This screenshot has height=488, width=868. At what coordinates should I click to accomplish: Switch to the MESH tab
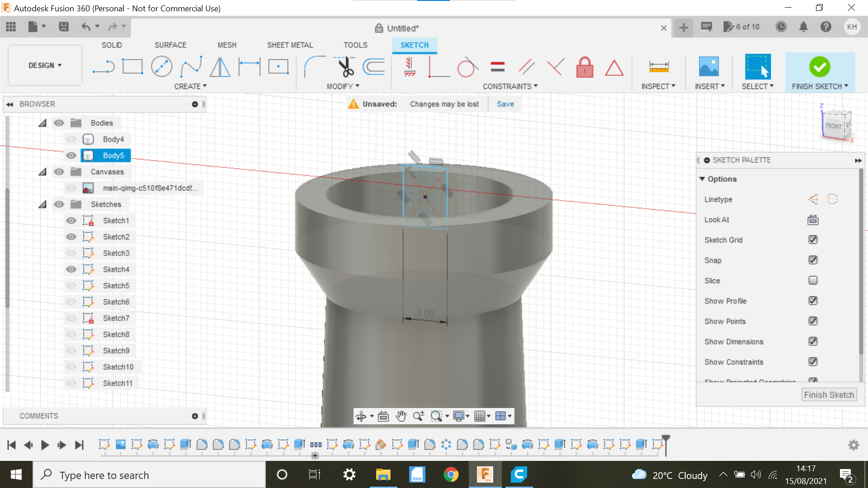[x=227, y=45]
